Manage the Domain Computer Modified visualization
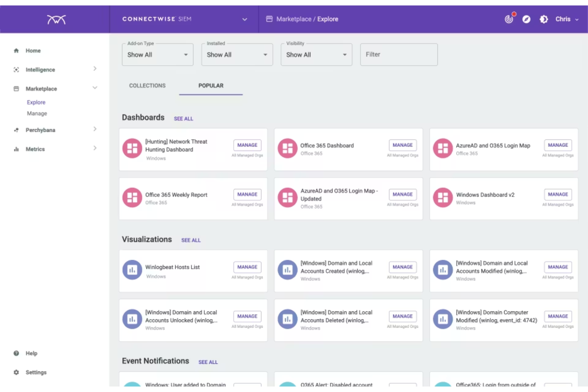This screenshot has width=588, height=392. pyautogui.click(x=558, y=316)
